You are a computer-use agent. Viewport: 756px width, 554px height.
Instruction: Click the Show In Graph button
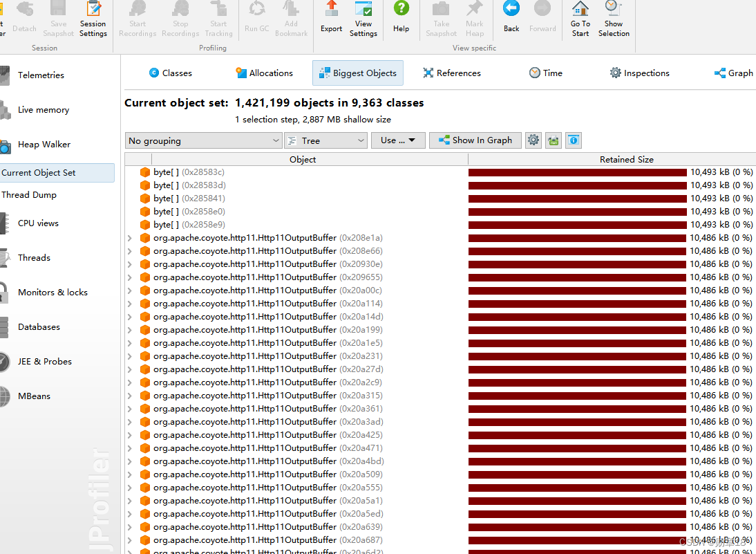[x=475, y=140]
